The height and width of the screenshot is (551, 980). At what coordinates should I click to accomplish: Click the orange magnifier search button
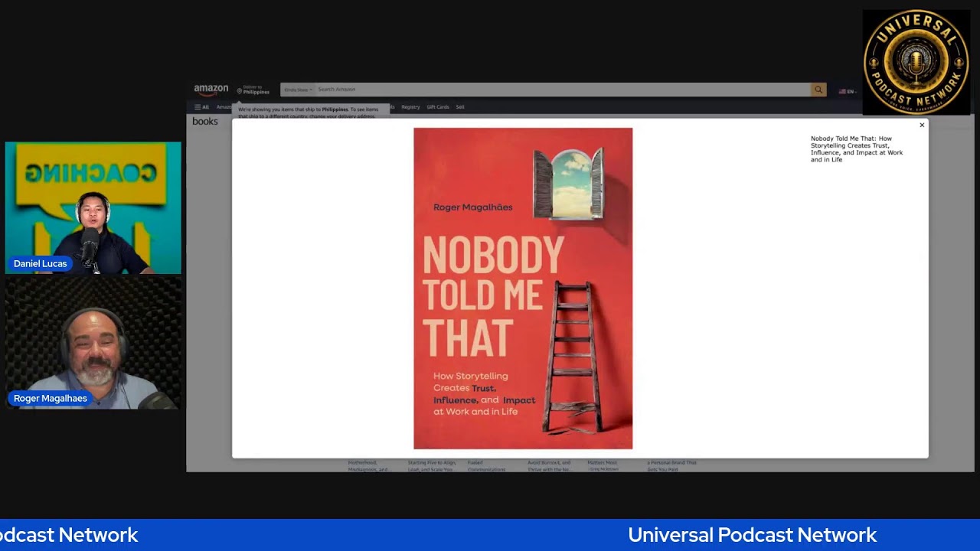tap(818, 90)
